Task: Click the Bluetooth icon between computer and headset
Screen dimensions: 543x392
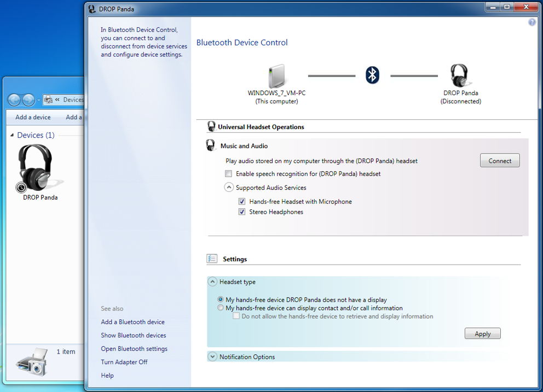Action: tap(372, 75)
